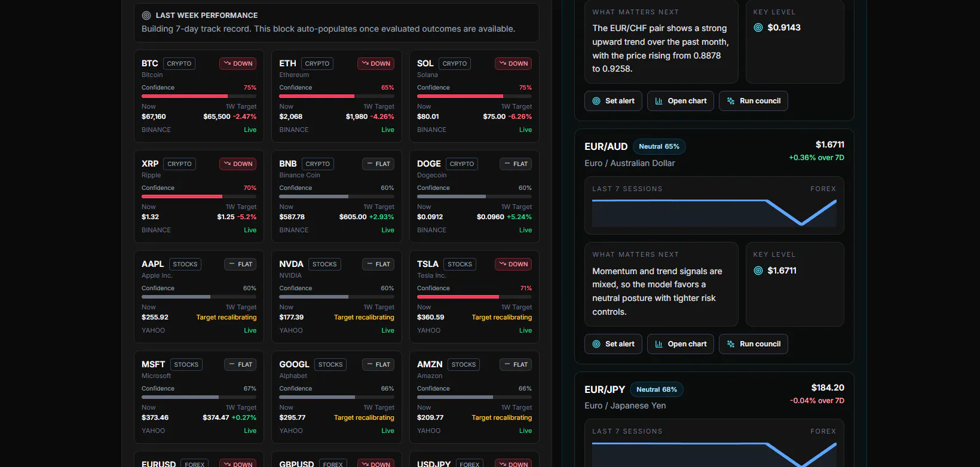This screenshot has height=467, width=980.
Task: Click the Live status in BTC card
Action: 250,130
